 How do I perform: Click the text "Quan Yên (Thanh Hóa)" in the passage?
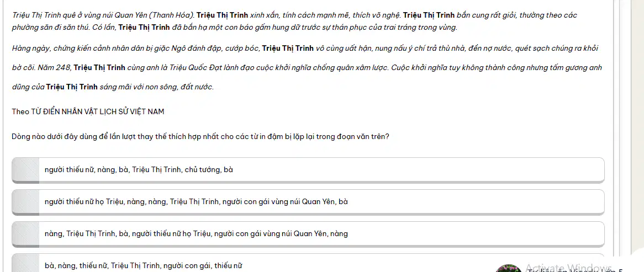(154, 15)
